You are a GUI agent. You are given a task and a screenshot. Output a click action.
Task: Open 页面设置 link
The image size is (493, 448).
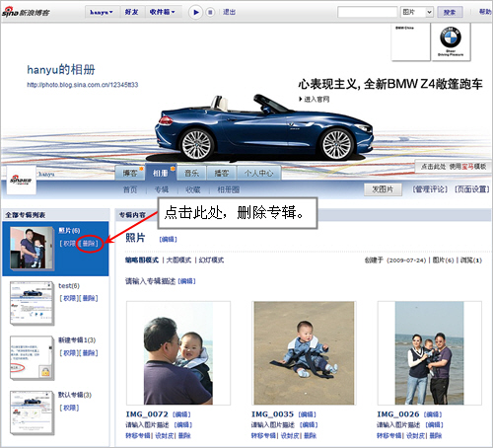point(472,189)
